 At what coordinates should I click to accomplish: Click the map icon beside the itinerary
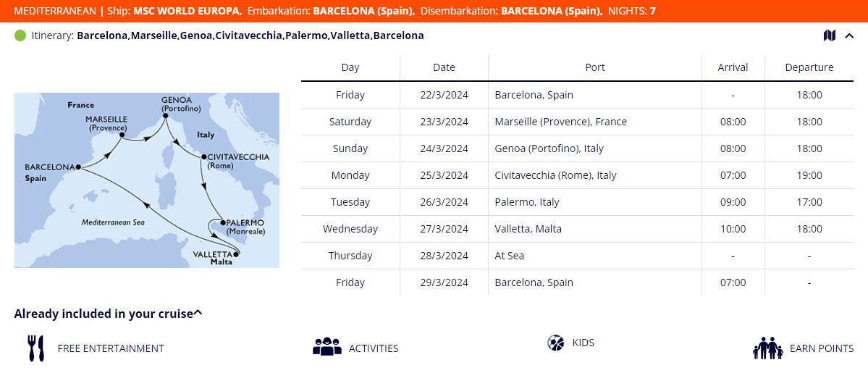[x=830, y=35]
